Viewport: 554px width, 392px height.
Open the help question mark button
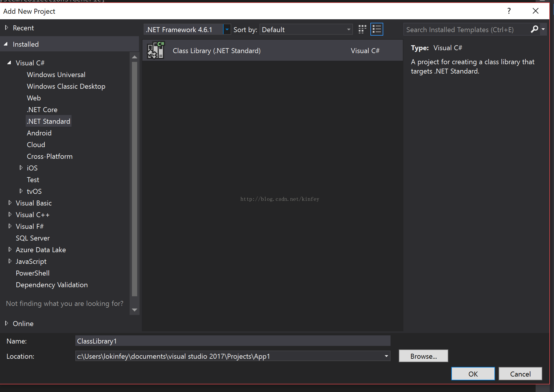coord(509,11)
